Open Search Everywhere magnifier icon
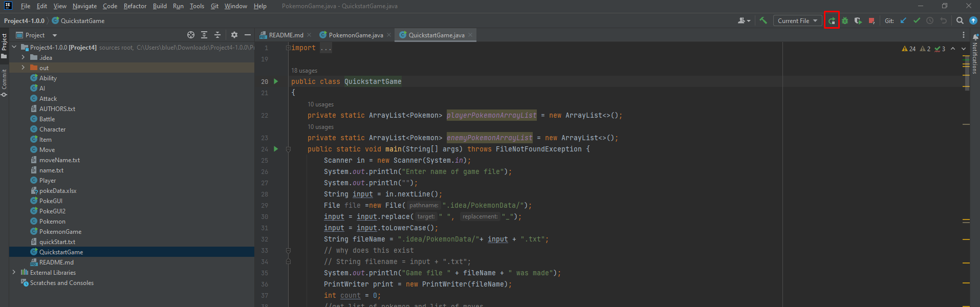980x307 pixels. pos(960,21)
